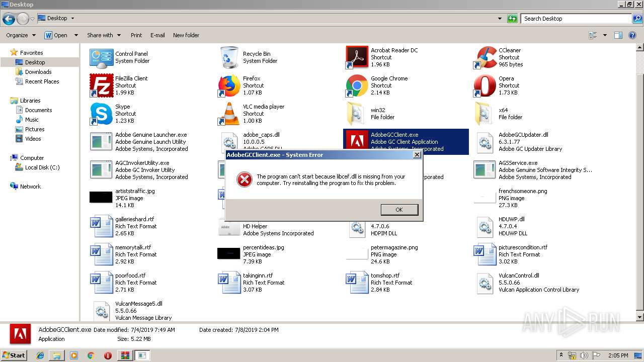Click the Open toolbar button
The height and width of the screenshot is (362, 644).
tap(56, 35)
